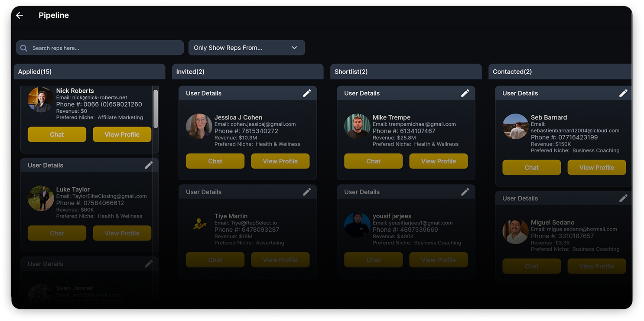Focus the Search reps here field

[x=100, y=48]
